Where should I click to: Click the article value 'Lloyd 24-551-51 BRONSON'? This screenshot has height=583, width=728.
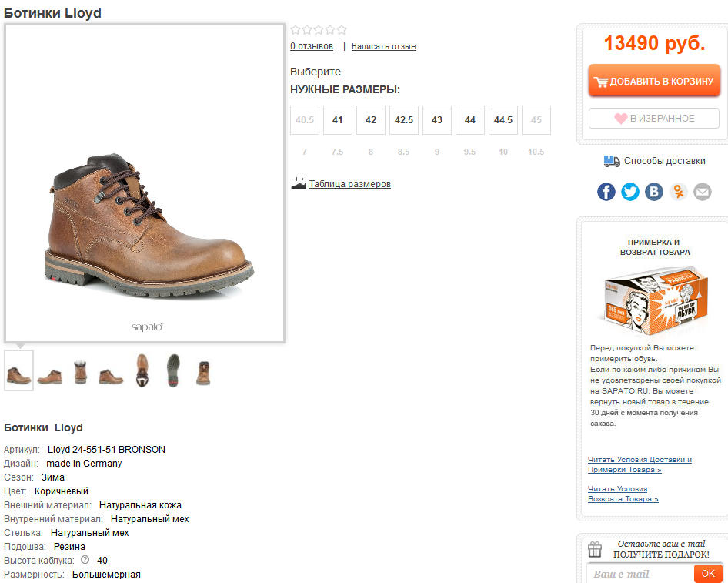click(106, 450)
